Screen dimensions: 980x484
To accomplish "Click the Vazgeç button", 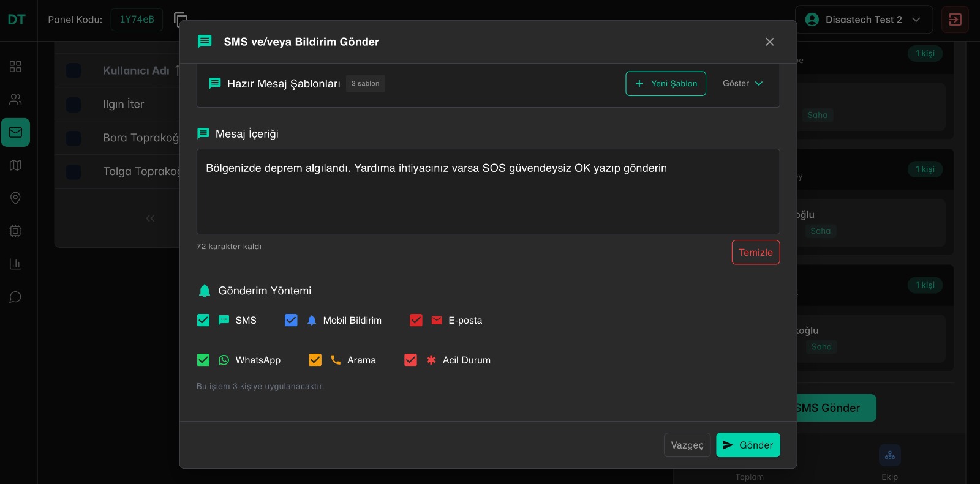I will (x=687, y=445).
